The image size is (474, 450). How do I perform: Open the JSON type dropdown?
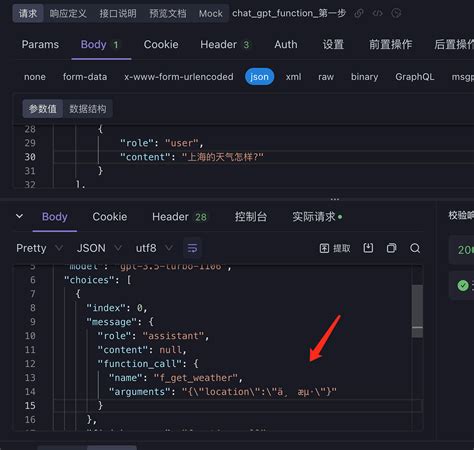pos(99,248)
